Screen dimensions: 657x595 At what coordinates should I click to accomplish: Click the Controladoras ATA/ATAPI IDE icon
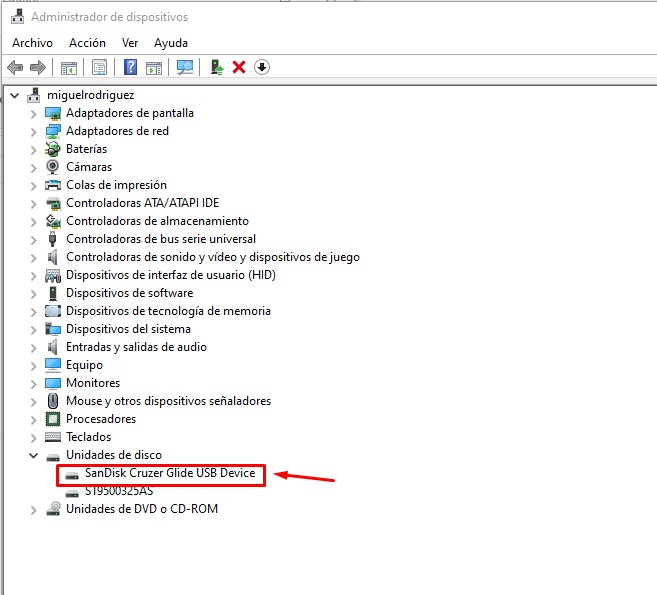53,203
